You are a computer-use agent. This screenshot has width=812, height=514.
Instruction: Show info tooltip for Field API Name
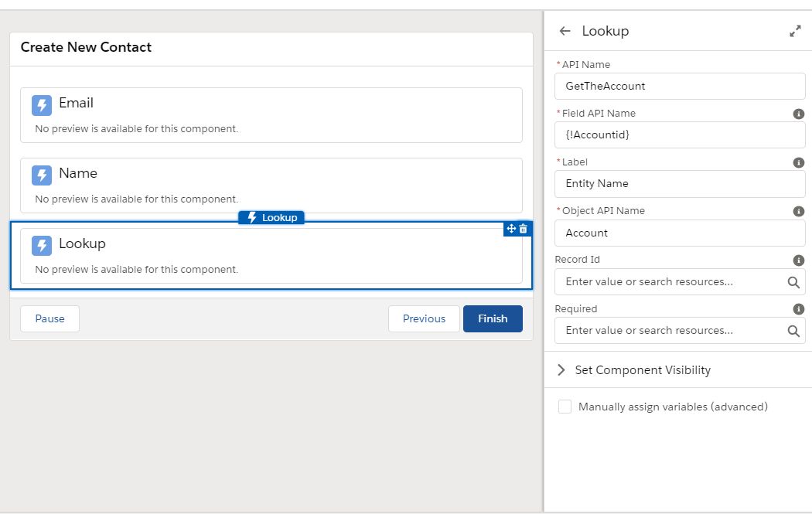(799, 114)
